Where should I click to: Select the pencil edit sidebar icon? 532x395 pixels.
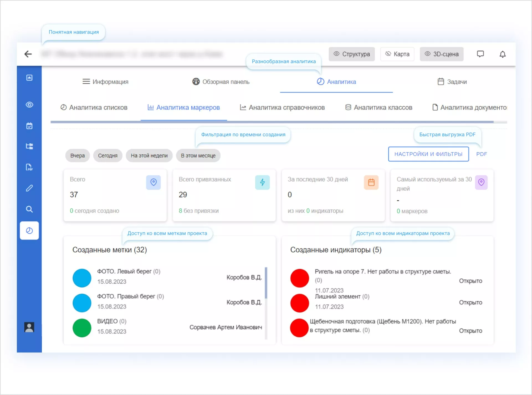click(x=29, y=188)
